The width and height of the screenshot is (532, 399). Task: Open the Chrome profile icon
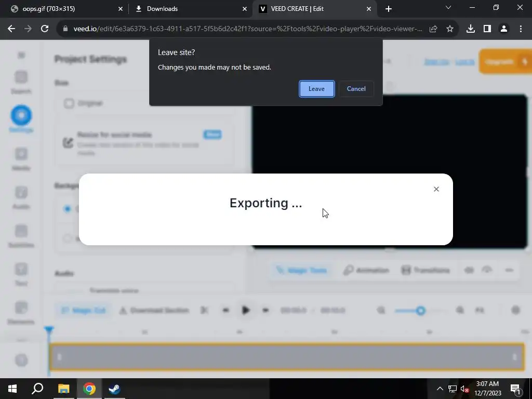(x=504, y=29)
